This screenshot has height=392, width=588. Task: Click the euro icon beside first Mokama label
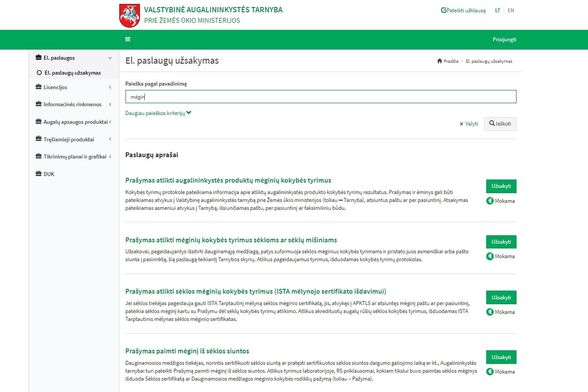pyautogui.click(x=490, y=201)
